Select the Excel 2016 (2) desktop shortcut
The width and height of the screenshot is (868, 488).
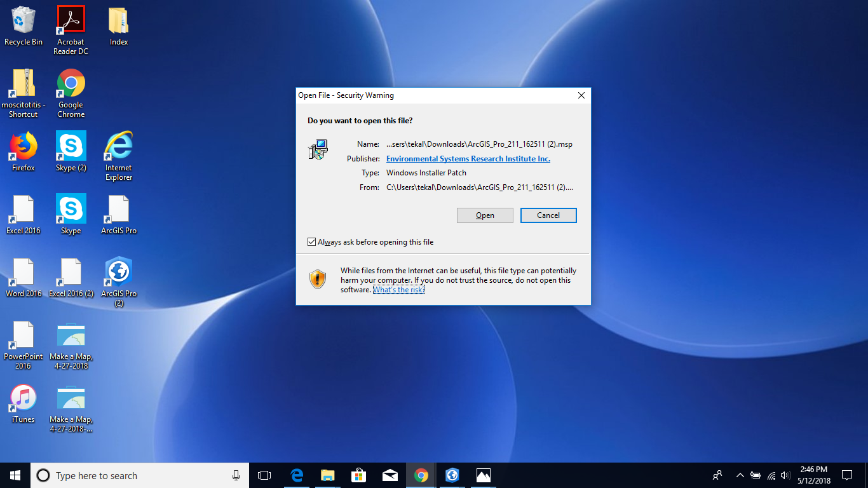click(x=71, y=278)
